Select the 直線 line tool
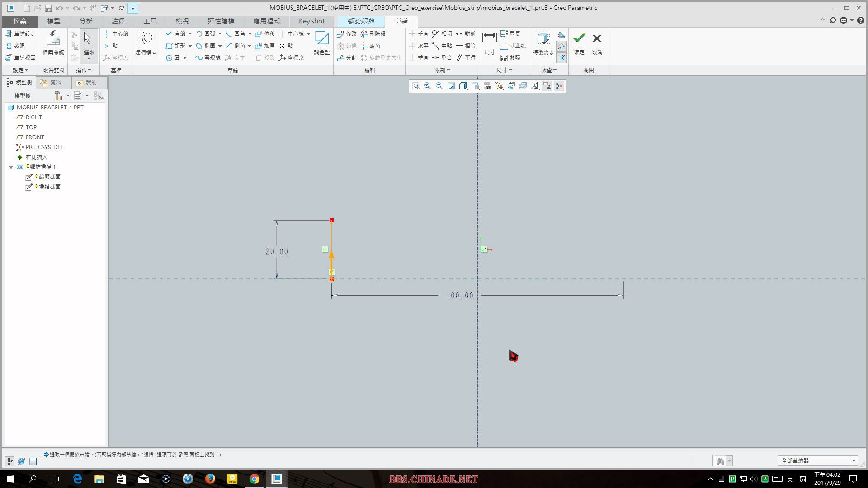The image size is (868, 488). 176,34
